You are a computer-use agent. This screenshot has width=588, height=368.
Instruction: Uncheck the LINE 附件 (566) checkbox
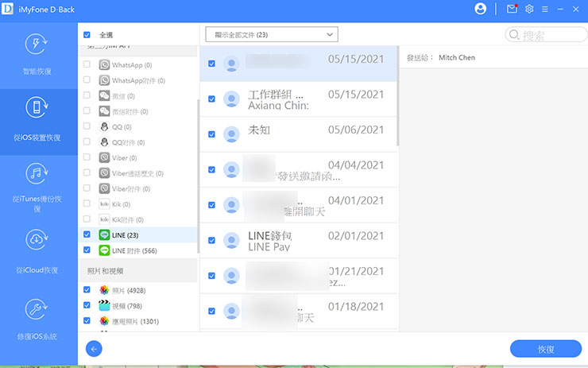click(x=87, y=250)
